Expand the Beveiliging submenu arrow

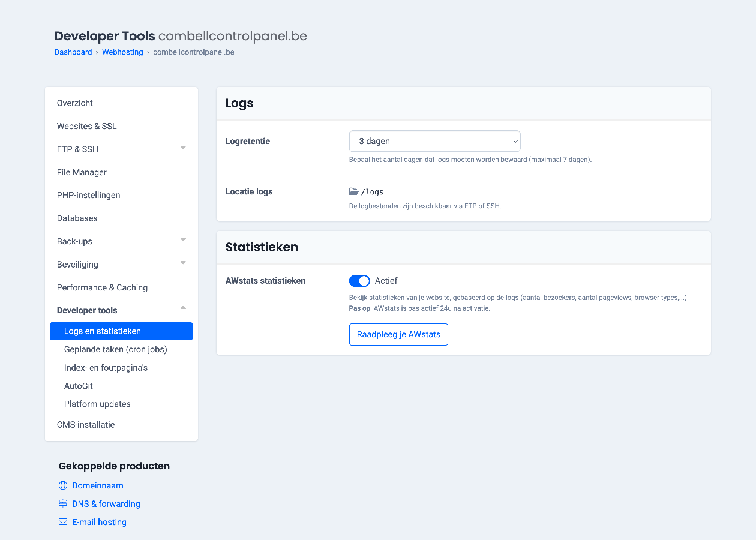coord(183,263)
